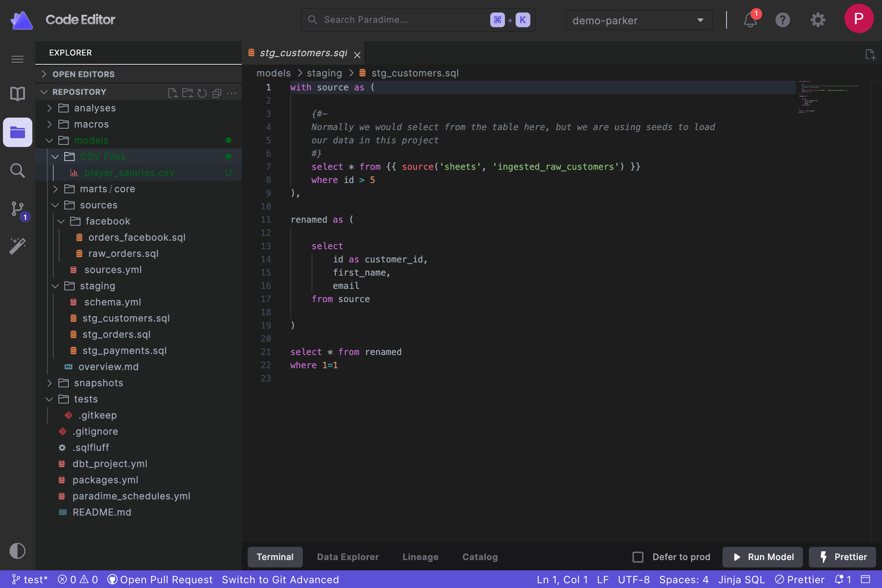
Task: Select the Explorer folder icon in sidebar
Action: coord(17,132)
